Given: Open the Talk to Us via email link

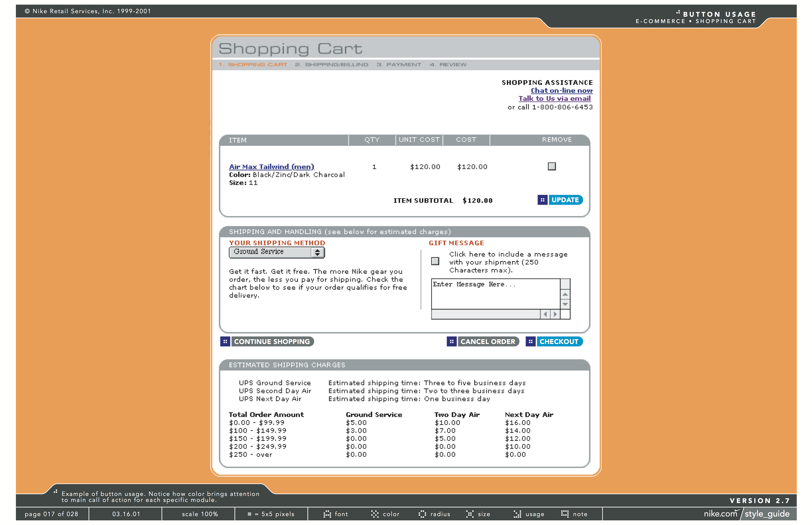Looking at the screenshot, I should pos(554,98).
